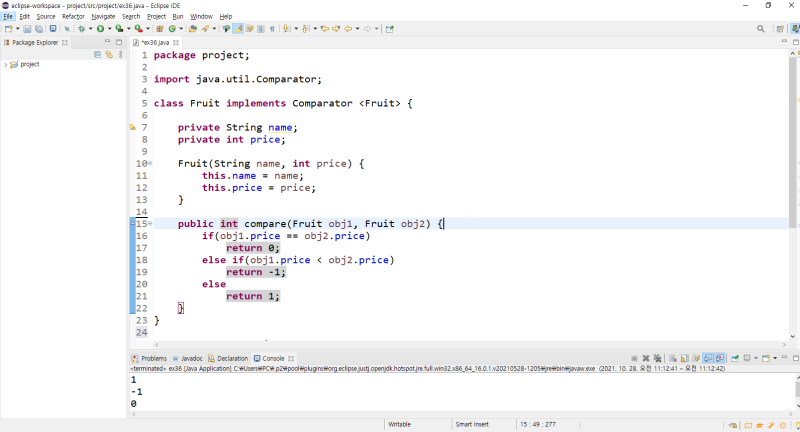Click Collapse All in Package Explorer
800x432 pixels.
(x=97, y=54)
